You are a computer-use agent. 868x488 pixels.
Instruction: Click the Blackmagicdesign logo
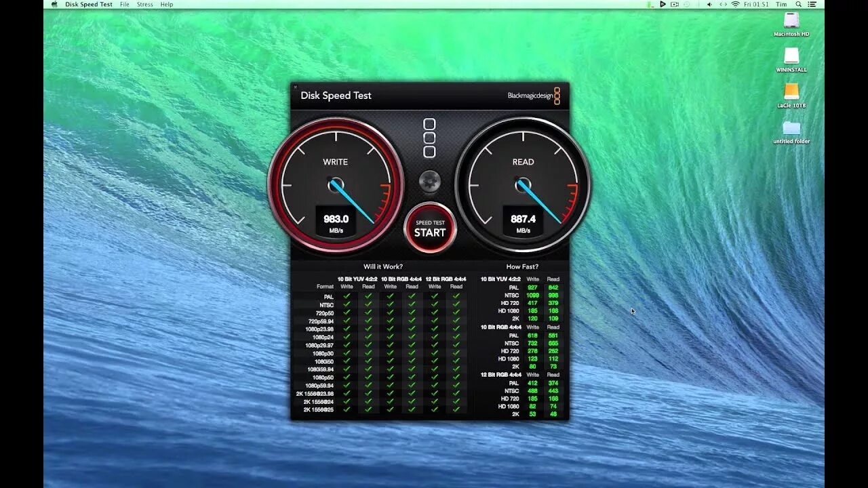(534, 96)
